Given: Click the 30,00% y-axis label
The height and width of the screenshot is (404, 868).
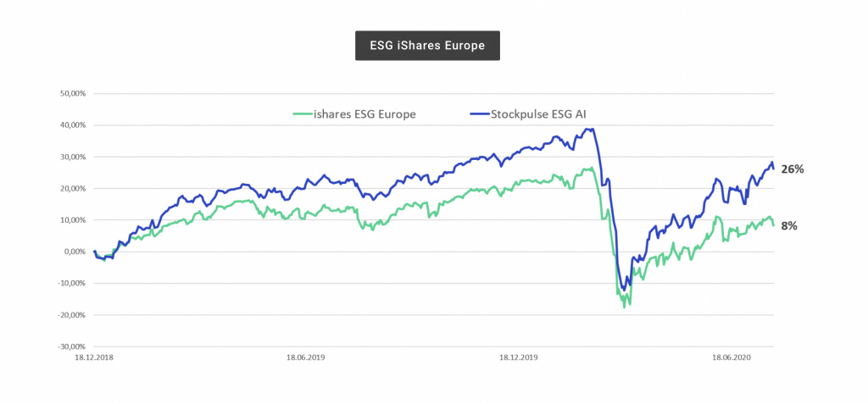Looking at the screenshot, I should tap(71, 157).
